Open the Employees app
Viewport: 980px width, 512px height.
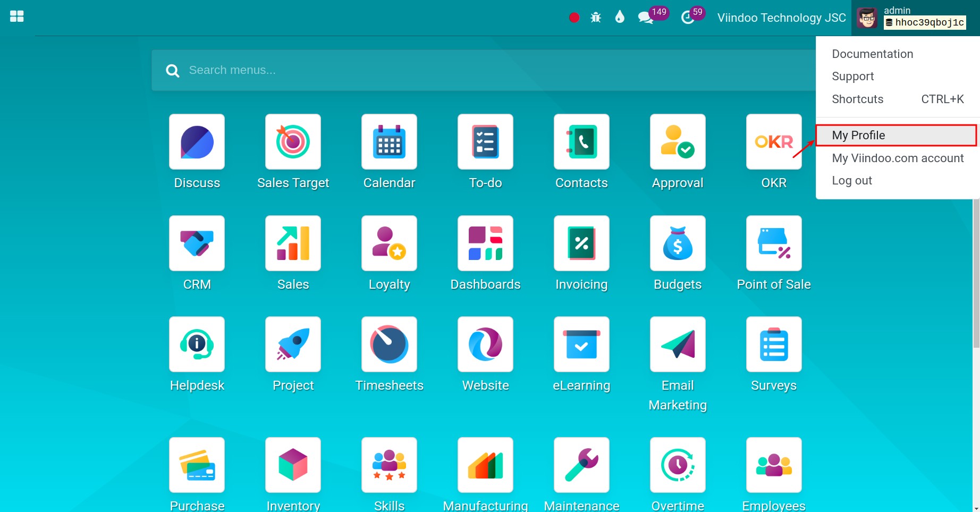[774, 465]
